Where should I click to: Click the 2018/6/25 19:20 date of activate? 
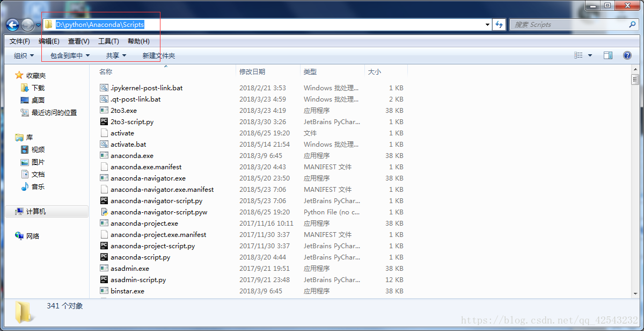coord(265,133)
